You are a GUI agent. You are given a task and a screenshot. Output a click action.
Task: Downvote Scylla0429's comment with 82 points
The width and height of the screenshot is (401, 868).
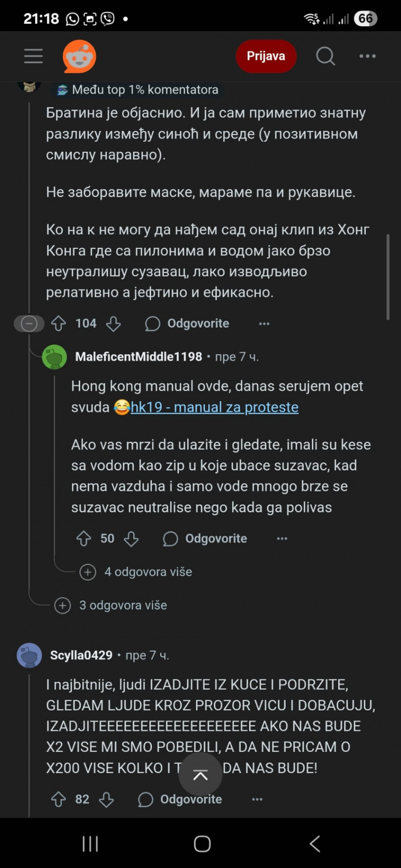click(x=106, y=799)
